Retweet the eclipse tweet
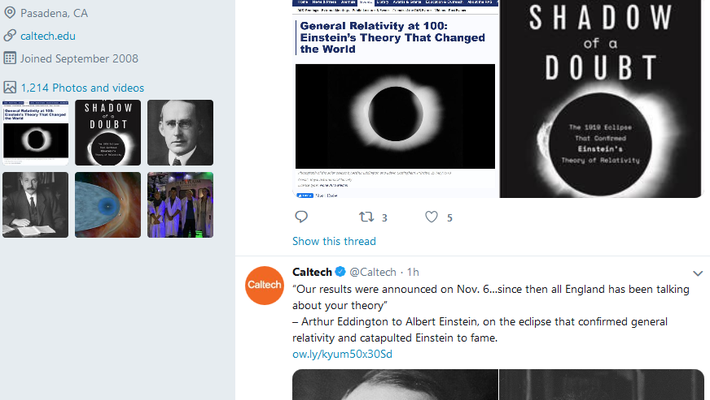Image resolution: width=710 pixels, height=400 pixels. [366, 217]
